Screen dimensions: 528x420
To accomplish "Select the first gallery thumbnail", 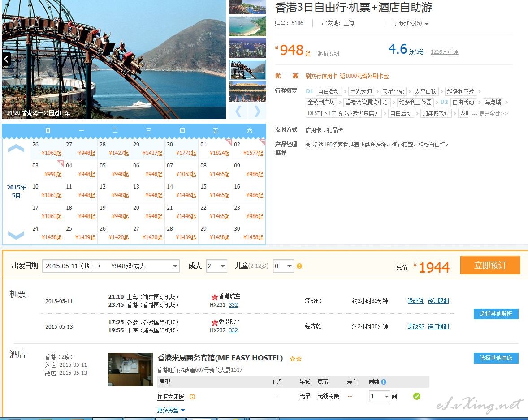I will click(248, 7).
